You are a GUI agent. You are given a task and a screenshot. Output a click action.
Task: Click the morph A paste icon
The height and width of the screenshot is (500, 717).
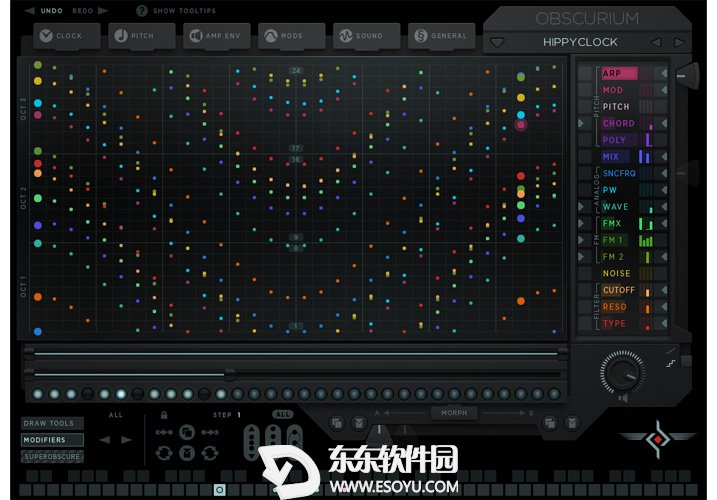(x=359, y=423)
